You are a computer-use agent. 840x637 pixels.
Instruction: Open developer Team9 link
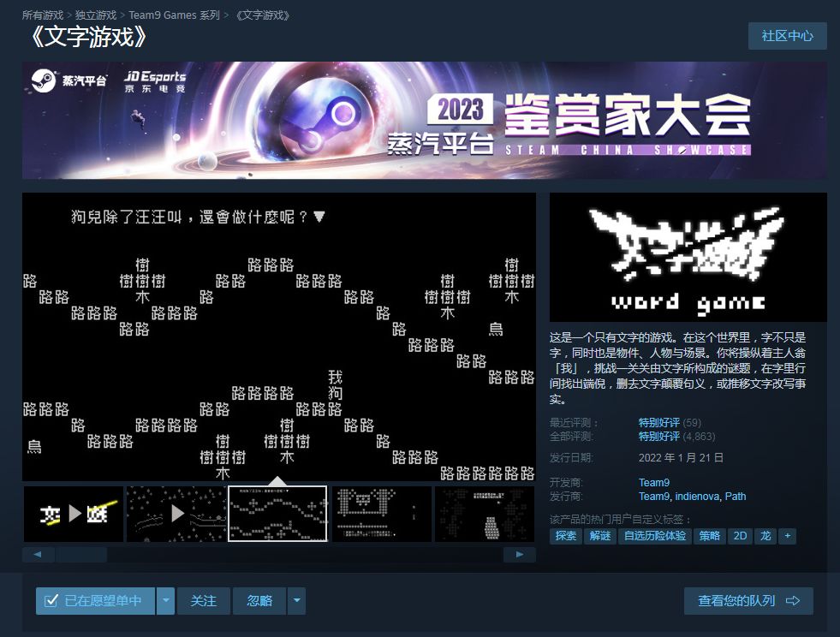[x=654, y=482]
